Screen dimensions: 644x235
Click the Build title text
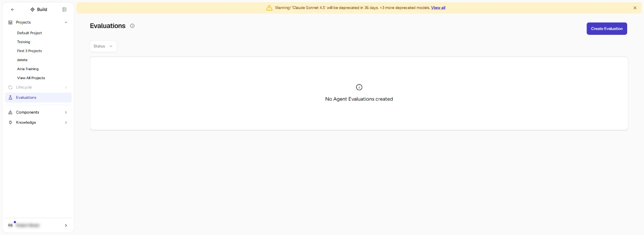pyautogui.click(x=42, y=9)
